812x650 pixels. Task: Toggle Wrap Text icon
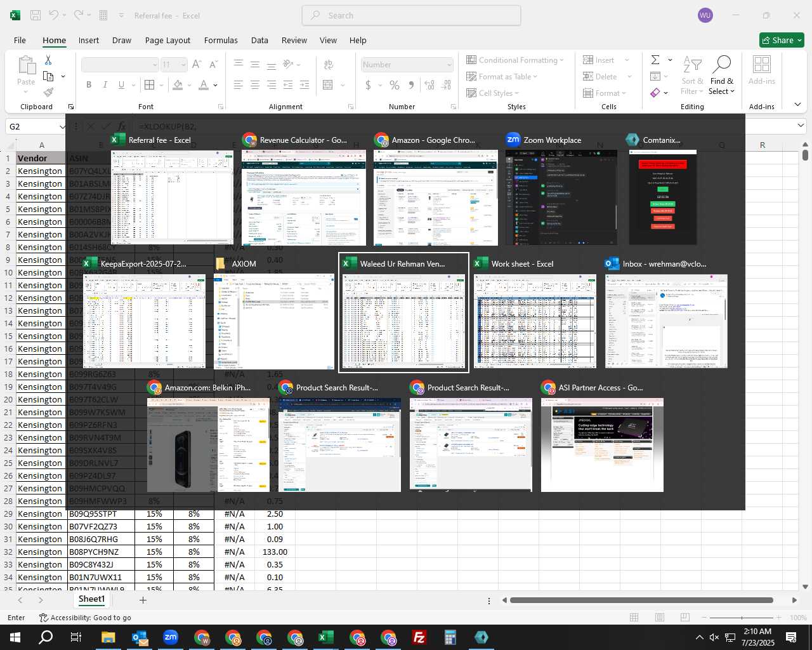329,64
